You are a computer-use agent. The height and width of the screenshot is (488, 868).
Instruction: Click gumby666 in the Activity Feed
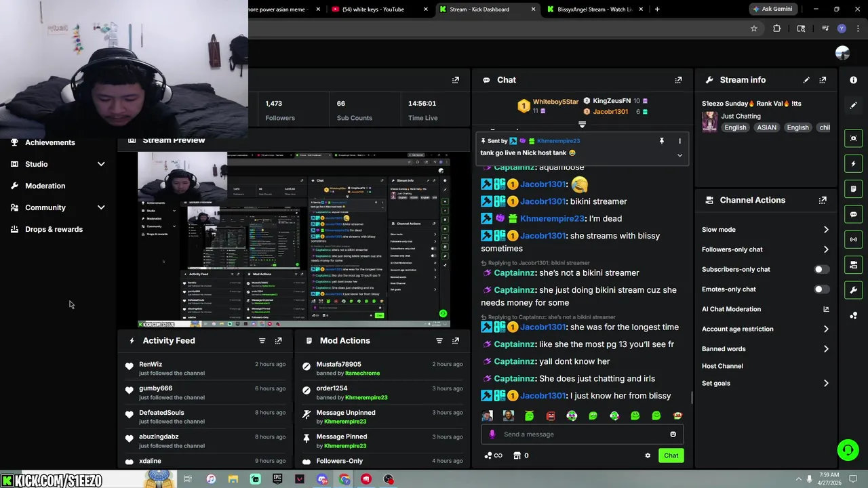[x=156, y=388]
